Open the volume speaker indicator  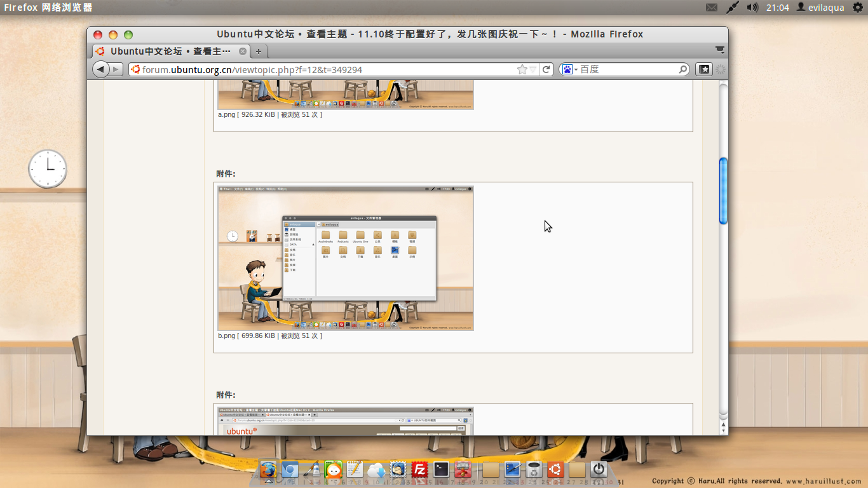(752, 8)
